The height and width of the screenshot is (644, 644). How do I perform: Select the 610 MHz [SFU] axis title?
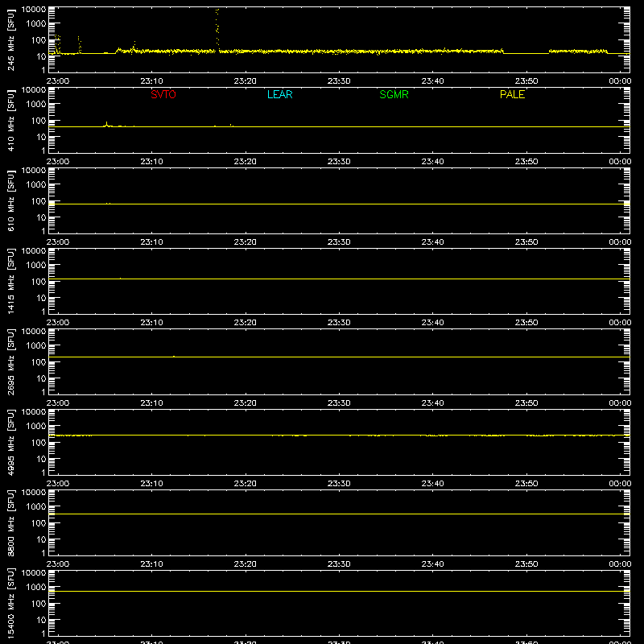coord(10,200)
